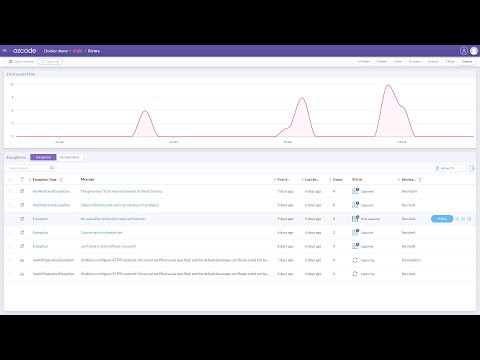
Task: Open the hamburger navigation menu
Action: click(x=5, y=51)
